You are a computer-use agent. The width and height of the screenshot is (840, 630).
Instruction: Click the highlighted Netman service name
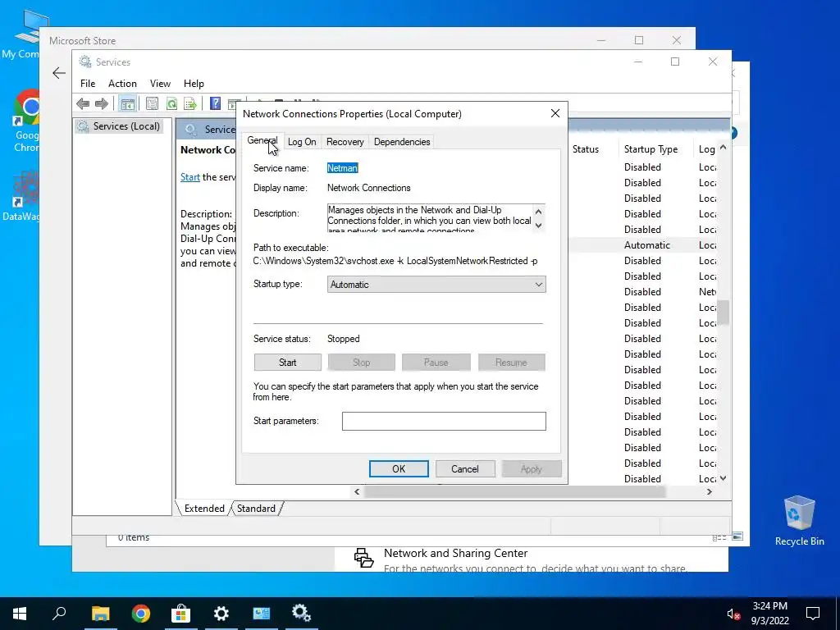point(342,168)
